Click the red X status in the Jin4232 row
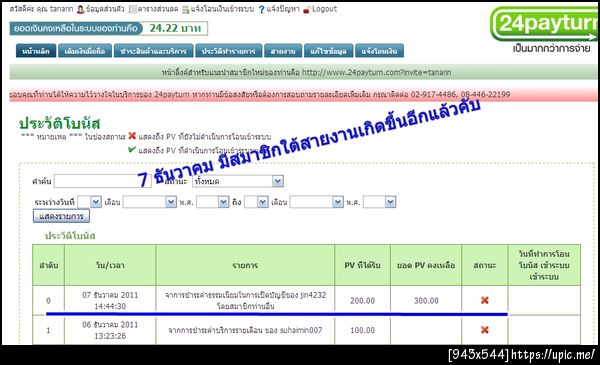Image resolution: width=600 pixels, height=365 pixels. click(x=484, y=300)
